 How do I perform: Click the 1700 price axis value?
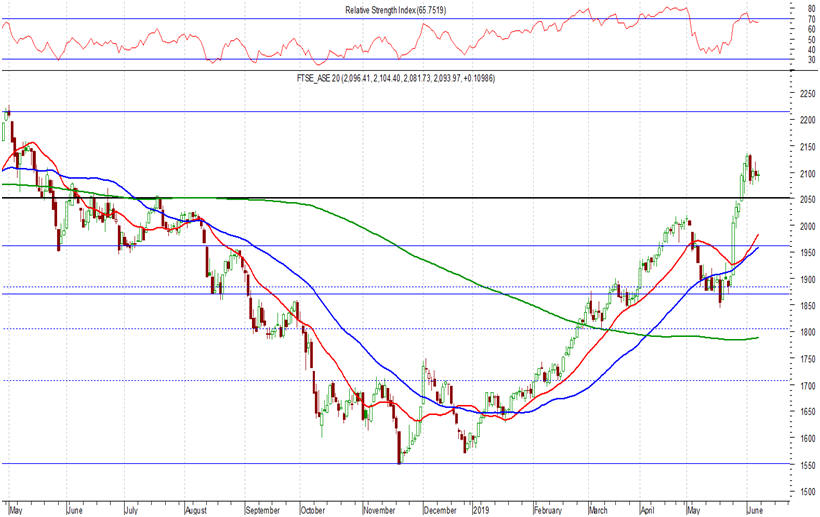(807, 386)
